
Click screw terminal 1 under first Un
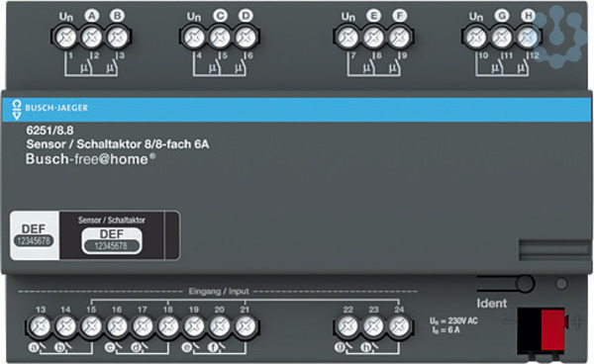click(66, 38)
